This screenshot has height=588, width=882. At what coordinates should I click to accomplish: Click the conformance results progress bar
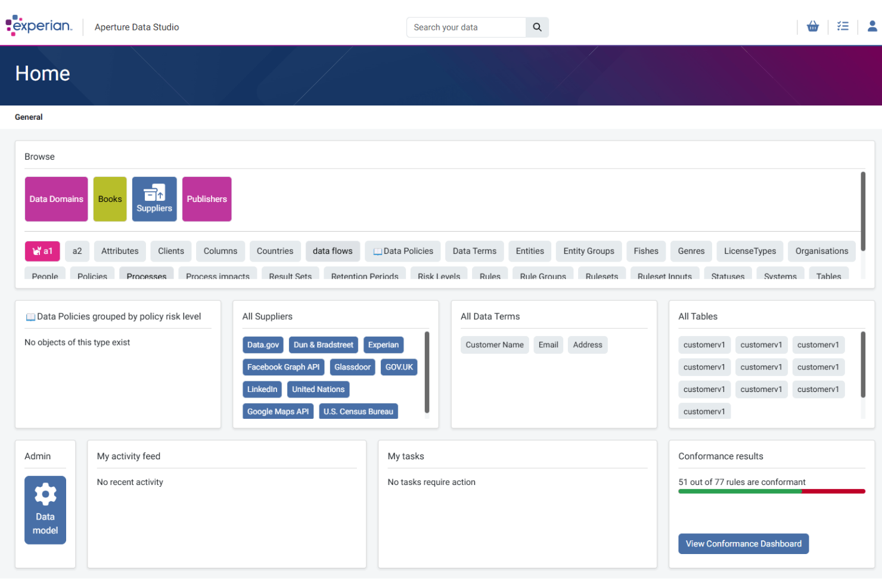[x=771, y=491]
